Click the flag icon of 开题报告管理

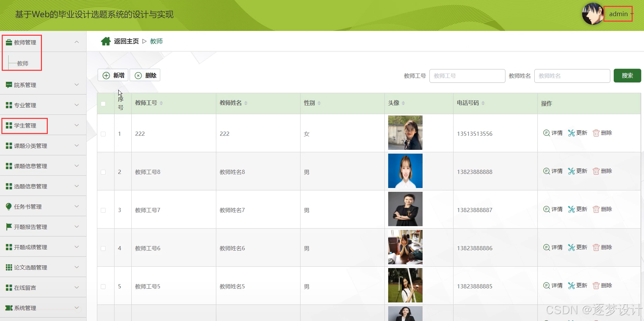[9, 227]
